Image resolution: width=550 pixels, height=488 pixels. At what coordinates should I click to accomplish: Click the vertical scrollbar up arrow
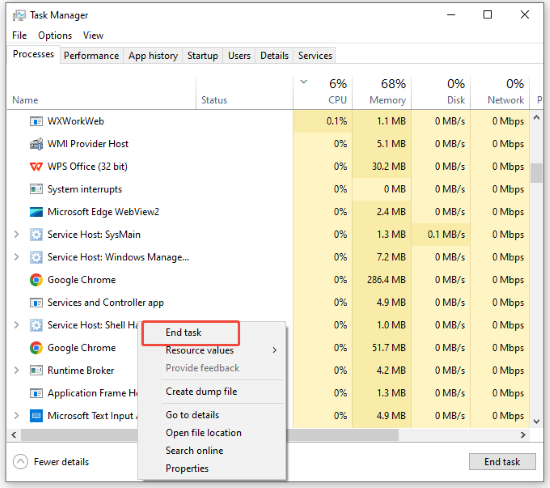536,118
